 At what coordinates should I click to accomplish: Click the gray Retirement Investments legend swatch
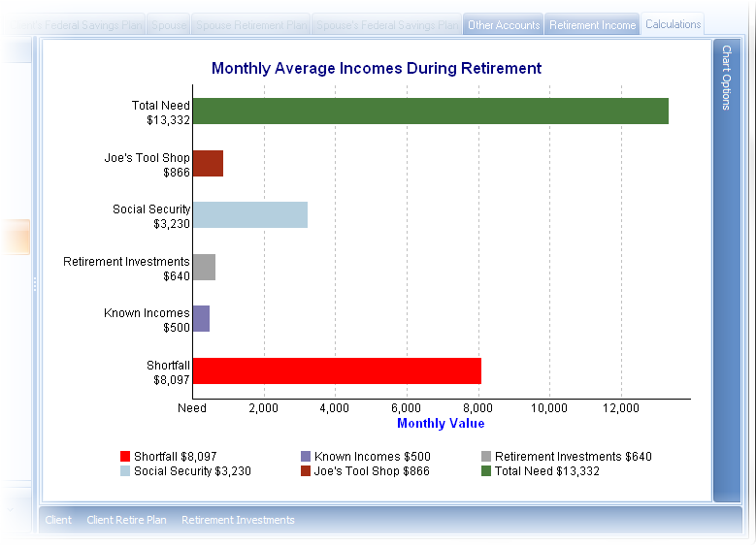click(486, 457)
